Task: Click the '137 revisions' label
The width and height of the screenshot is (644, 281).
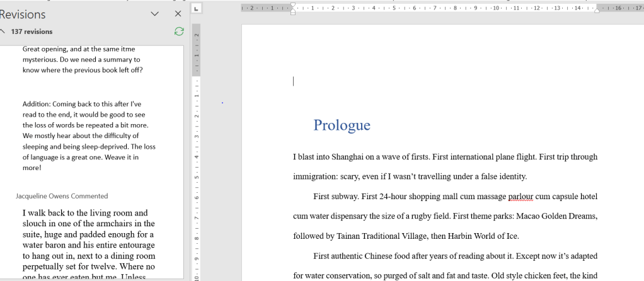Action: (x=32, y=32)
